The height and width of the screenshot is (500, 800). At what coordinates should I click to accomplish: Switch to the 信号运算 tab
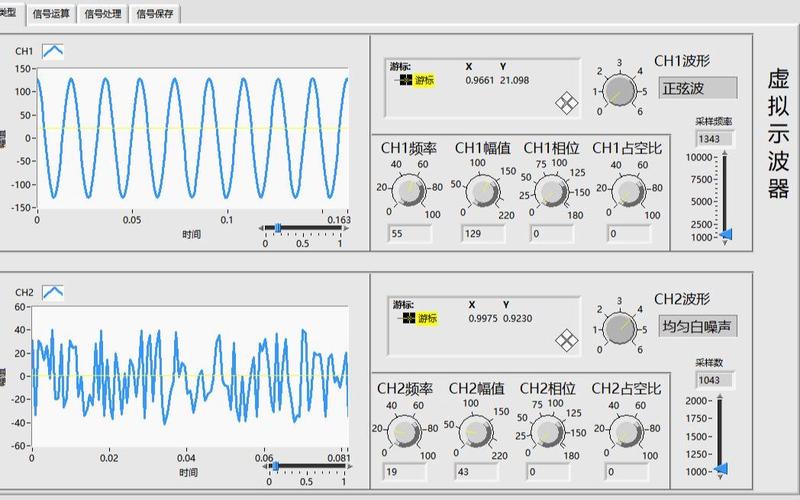(51, 14)
